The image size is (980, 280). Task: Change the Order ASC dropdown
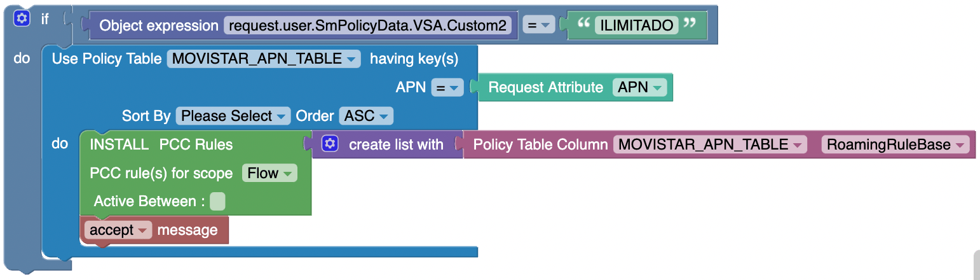coord(365,116)
